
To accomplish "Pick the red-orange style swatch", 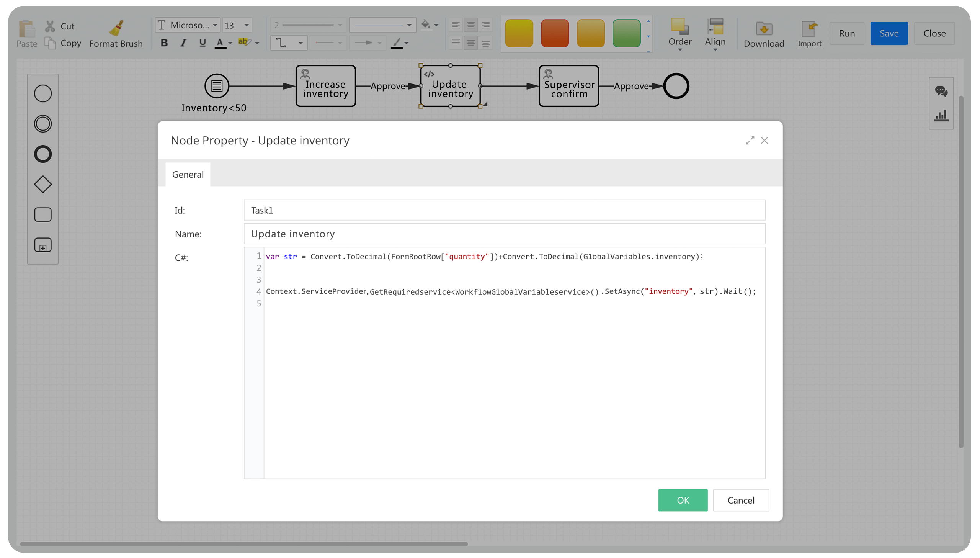I will click(555, 33).
